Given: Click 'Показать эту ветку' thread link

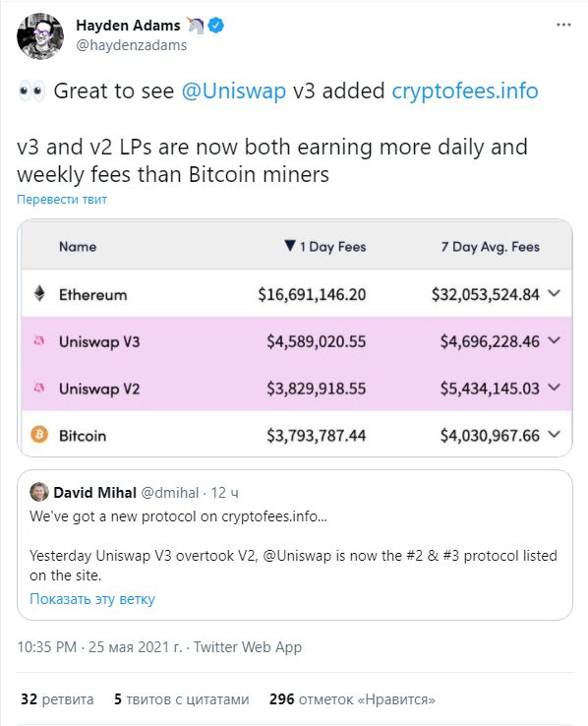Looking at the screenshot, I should (92, 599).
